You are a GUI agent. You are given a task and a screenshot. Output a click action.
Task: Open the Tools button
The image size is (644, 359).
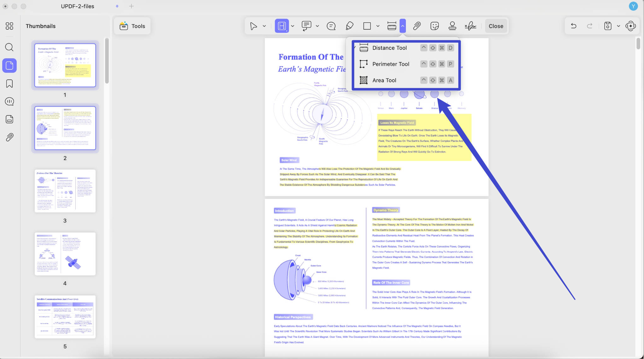click(x=132, y=26)
